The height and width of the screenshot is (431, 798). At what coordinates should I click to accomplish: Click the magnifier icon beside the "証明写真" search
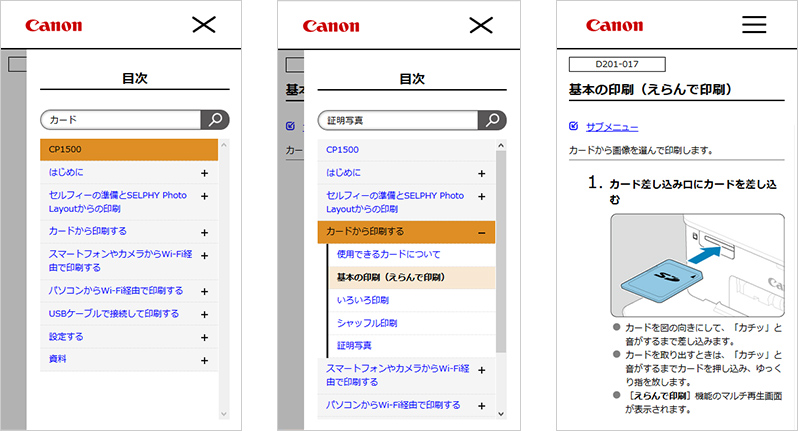pos(491,120)
